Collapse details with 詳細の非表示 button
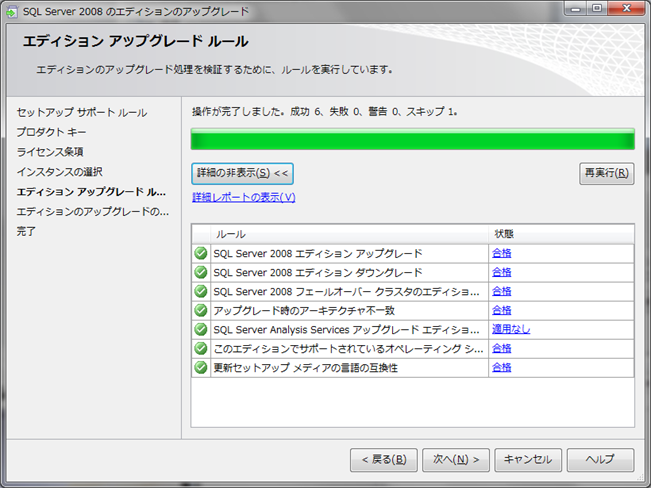651x488 pixels. pos(242,173)
